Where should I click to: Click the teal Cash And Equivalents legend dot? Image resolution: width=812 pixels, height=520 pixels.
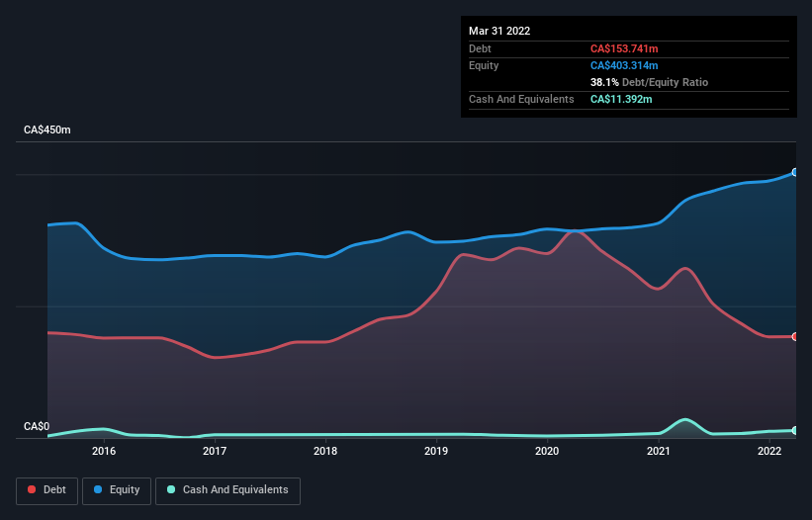pyautogui.click(x=171, y=489)
